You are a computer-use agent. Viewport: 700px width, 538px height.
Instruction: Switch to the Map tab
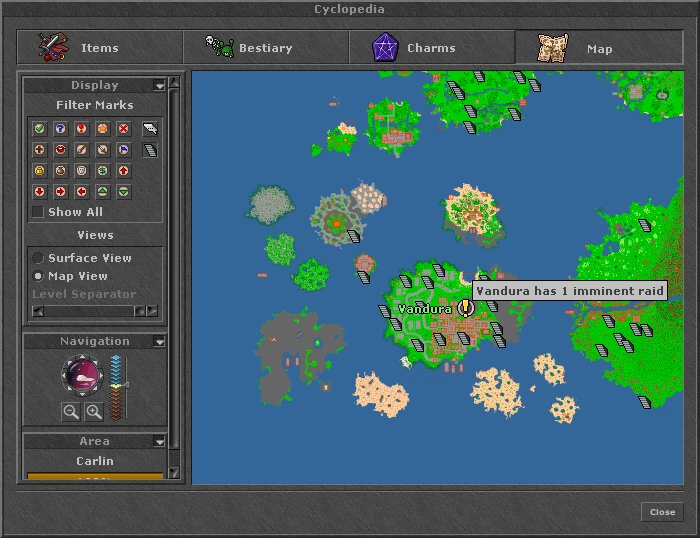click(599, 48)
